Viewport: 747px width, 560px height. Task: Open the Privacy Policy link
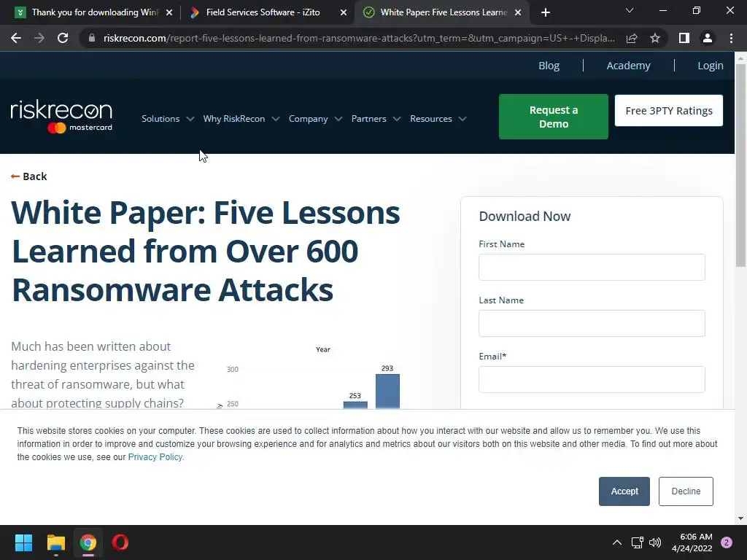pyautogui.click(x=155, y=457)
